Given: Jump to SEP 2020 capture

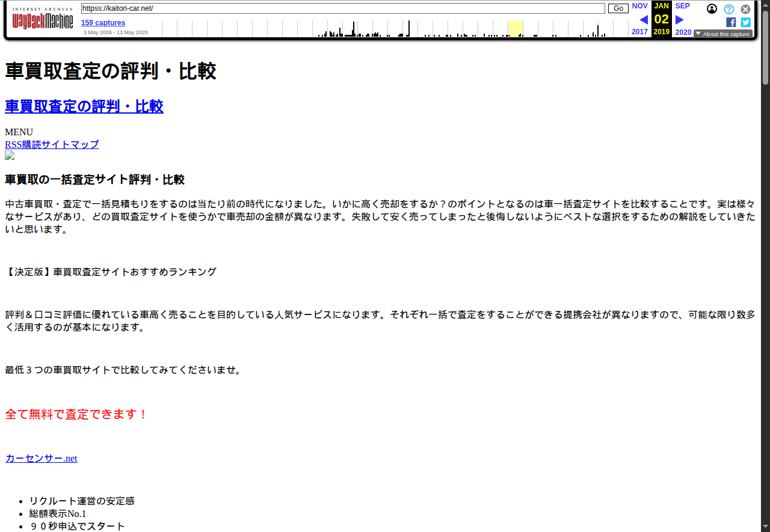Looking at the screenshot, I should 683,6.
